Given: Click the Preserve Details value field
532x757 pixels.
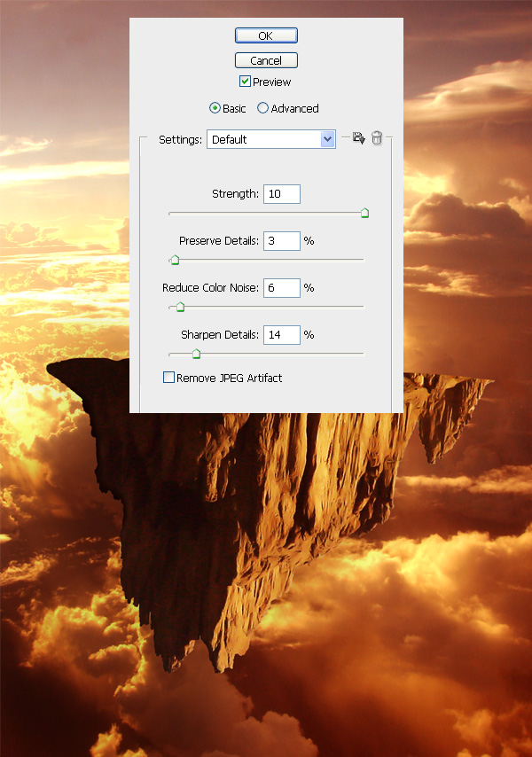Looking at the screenshot, I should click(282, 241).
